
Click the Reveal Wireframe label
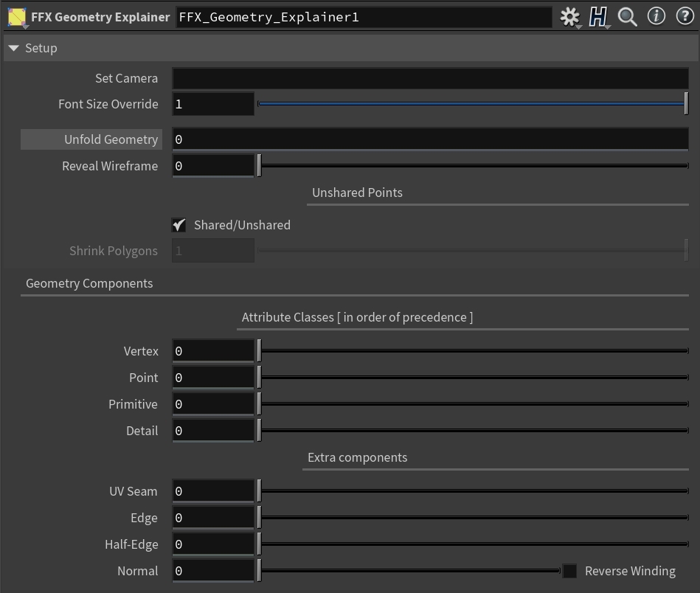tap(110, 166)
